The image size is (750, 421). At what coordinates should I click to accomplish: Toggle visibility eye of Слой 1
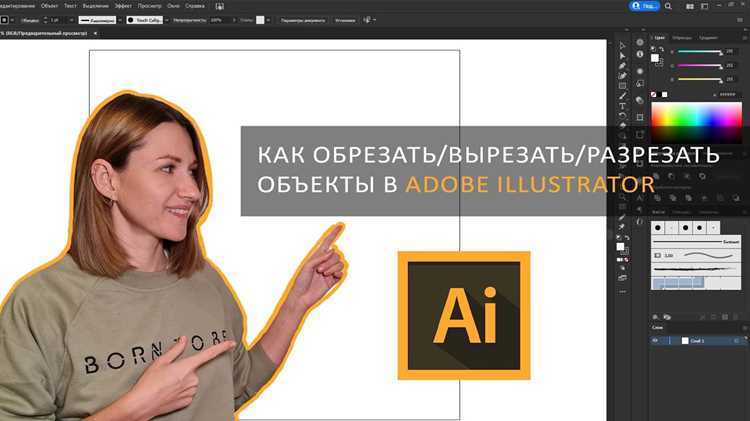tap(655, 341)
